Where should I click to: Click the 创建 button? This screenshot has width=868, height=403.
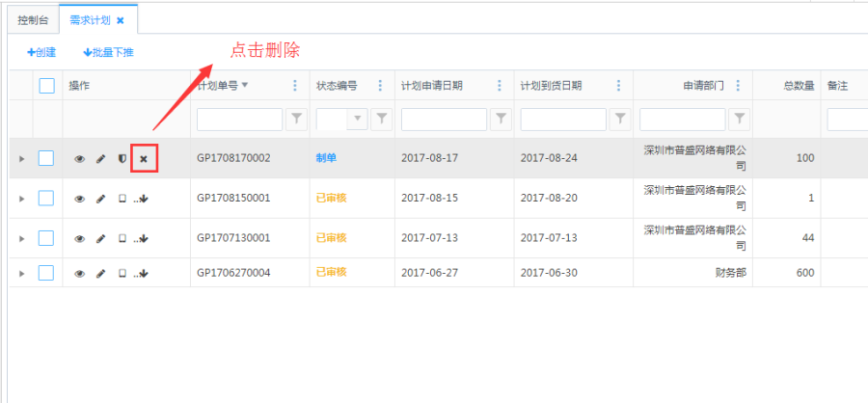[41, 52]
